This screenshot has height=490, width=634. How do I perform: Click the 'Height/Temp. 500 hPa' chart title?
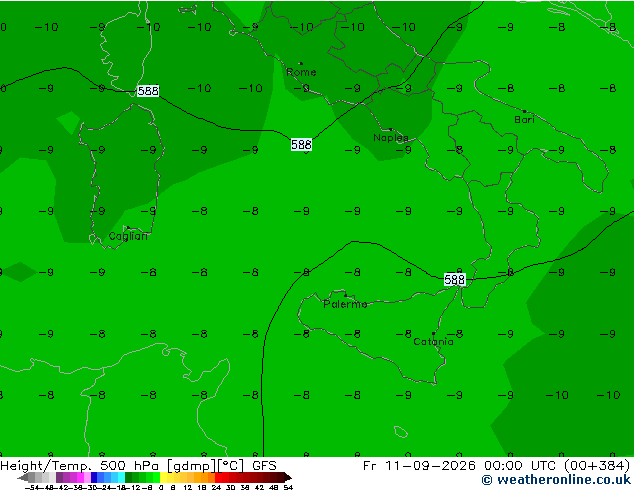79,466
